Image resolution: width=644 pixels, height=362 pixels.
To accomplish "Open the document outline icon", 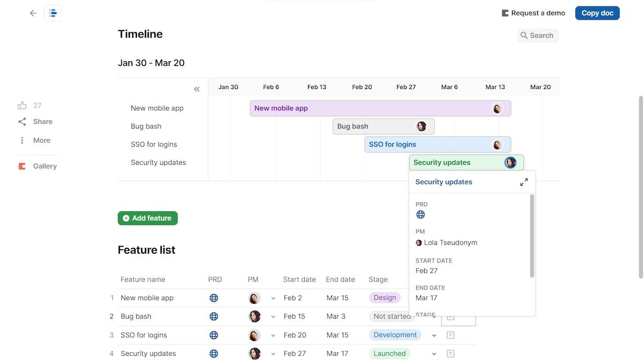I will click(x=53, y=13).
